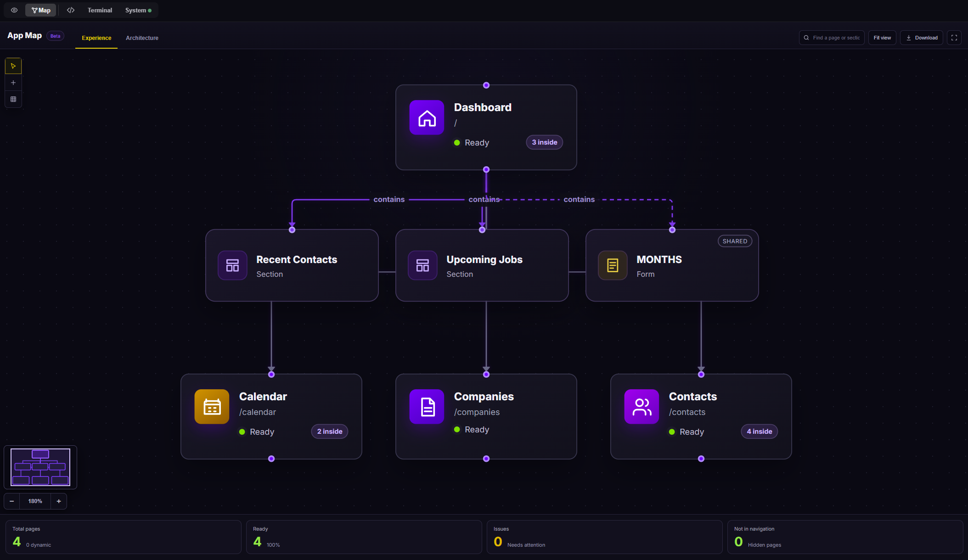Select the Architecture tab
Viewport: 968px width, 560px height.
(142, 38)
